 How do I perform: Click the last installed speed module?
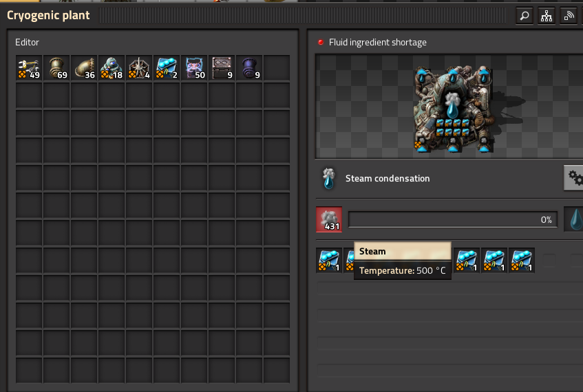pos(521,261)
